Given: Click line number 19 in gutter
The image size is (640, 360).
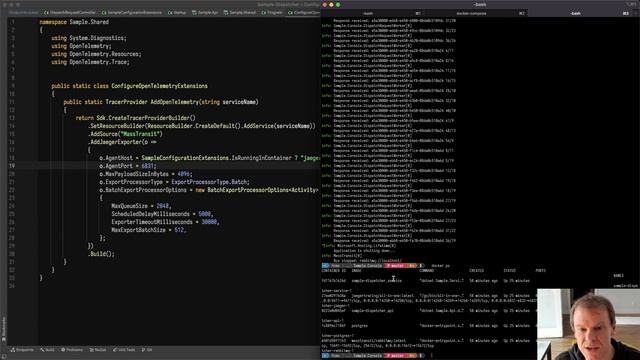Looking at the screenshot, I should coord(12,166).
